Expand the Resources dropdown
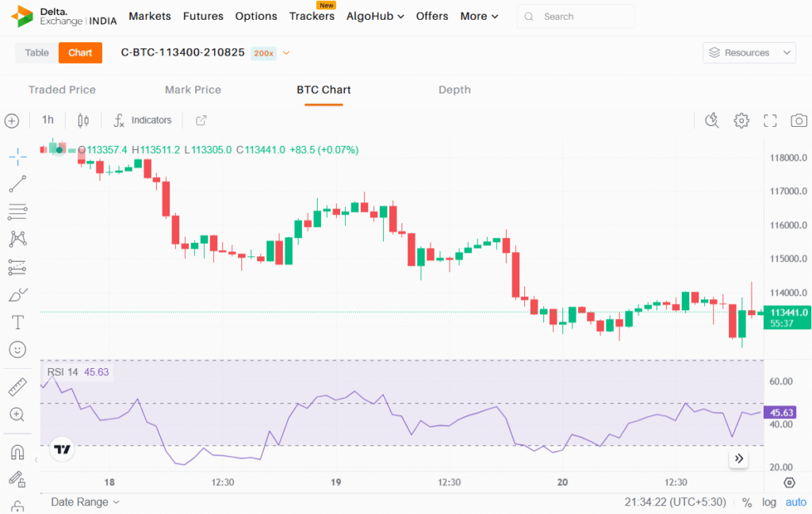Screen dimensions: 812x514 point(749,53)
